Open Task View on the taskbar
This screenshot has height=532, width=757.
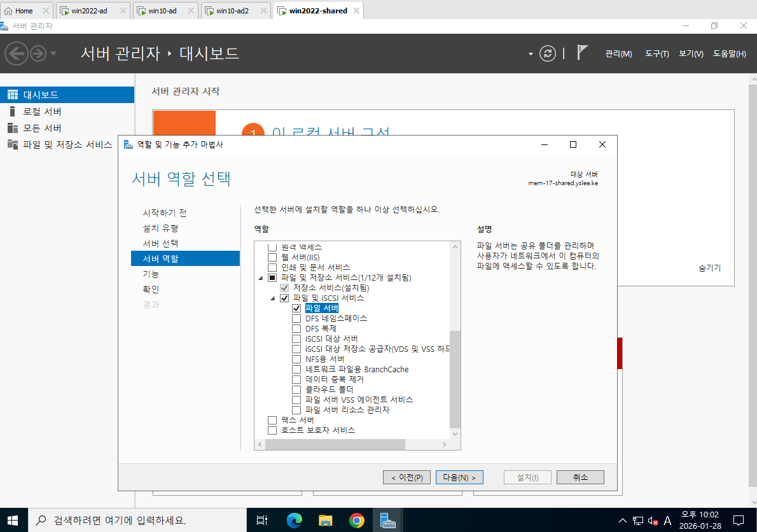[x=261, y=520]
